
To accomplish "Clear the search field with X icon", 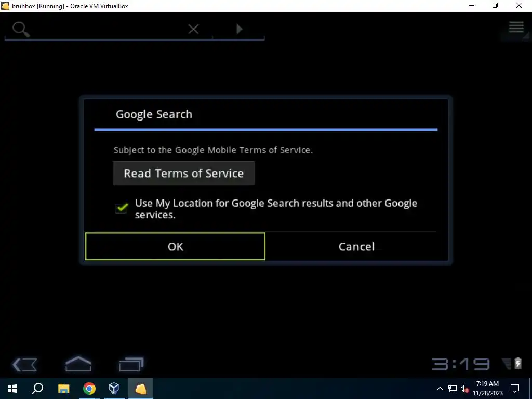I will click(x=193, y=29).
